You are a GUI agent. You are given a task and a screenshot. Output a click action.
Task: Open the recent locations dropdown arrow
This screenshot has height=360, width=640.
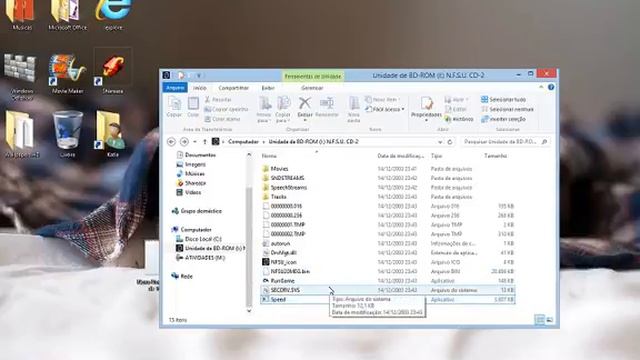tap(195, 142)
